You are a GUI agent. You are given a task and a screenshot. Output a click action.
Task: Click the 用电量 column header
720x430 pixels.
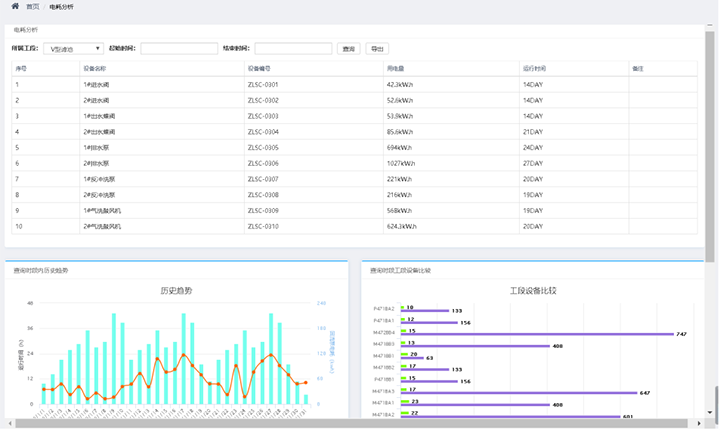(x=395, y=69)
